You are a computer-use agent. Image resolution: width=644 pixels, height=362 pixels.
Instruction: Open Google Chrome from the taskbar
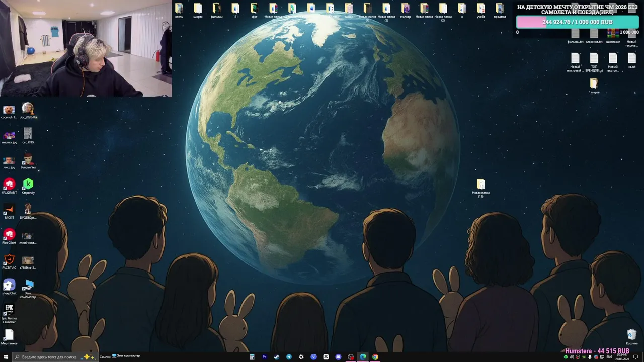pos(375,357)
